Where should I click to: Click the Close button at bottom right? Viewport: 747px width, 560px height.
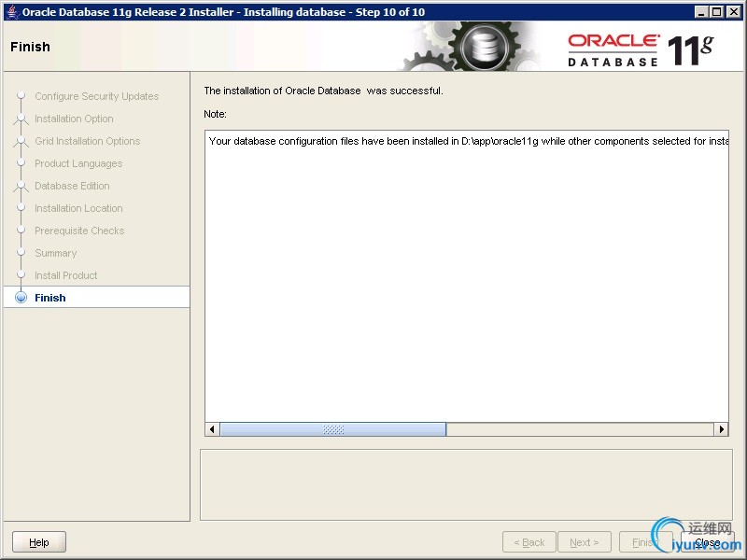coord(708,542)
